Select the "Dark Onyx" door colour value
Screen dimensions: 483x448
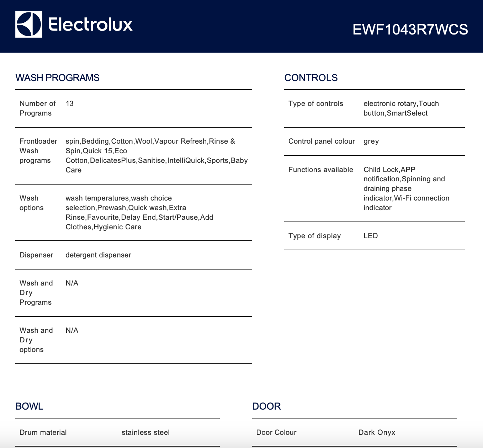click(377, 432)
